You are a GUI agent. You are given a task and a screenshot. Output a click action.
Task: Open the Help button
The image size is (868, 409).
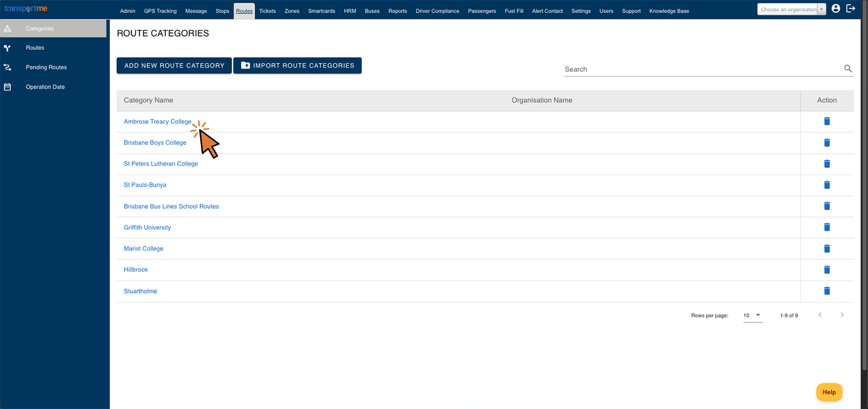tap(829, 392)
